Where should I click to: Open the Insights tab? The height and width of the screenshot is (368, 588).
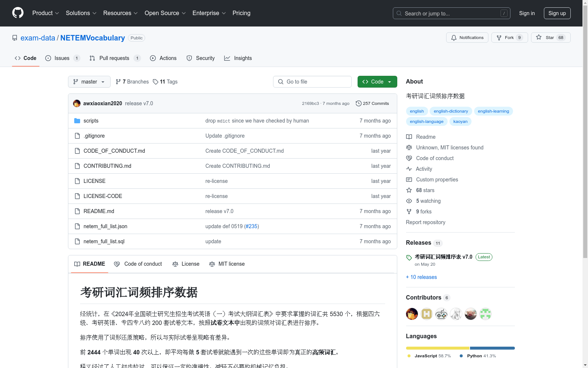click(238, 58)
